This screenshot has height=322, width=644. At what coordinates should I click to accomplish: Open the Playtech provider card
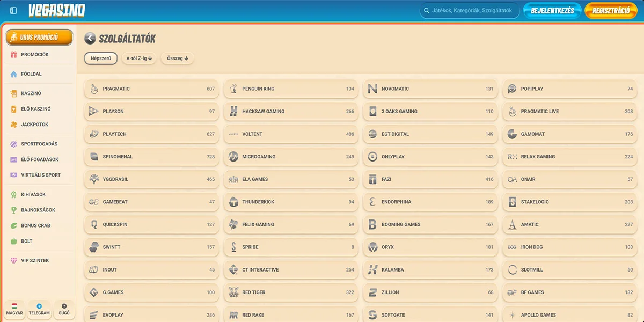[151, 134]
